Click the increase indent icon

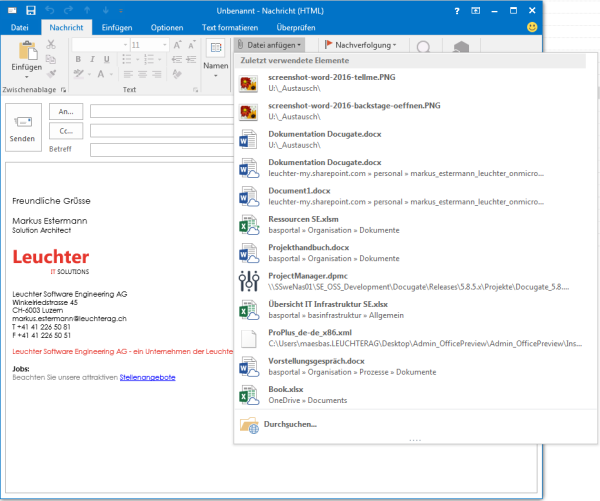coord(191,59)
